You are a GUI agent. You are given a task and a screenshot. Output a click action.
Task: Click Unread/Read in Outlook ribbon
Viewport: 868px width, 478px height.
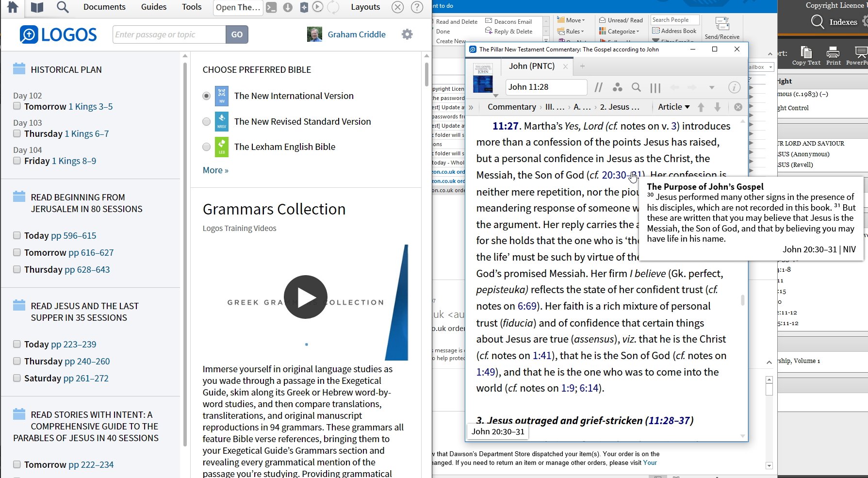click(621, 20)
